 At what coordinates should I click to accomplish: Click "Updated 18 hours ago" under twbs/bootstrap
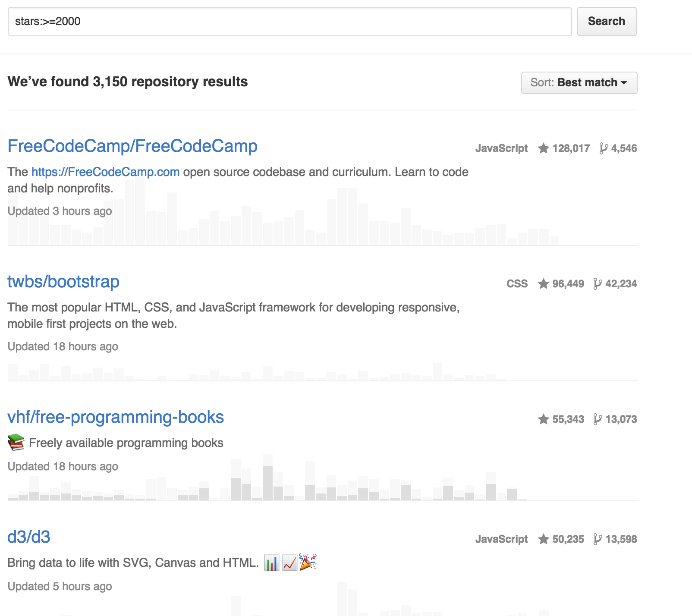coord(63,346)
